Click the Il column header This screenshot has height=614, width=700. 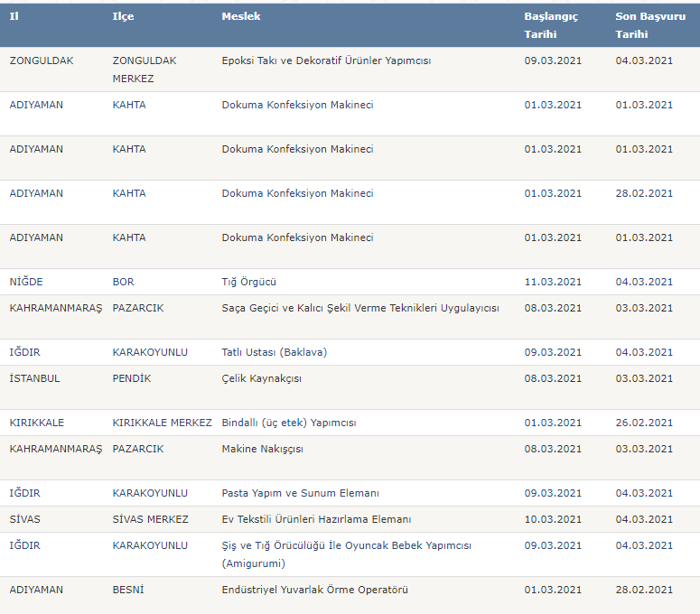click(14, 16)
